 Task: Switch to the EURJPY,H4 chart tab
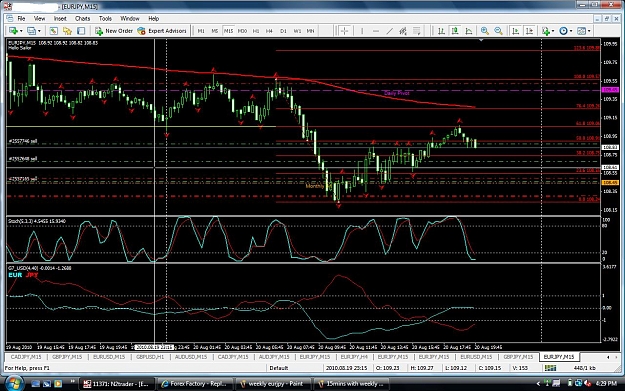pos(354,357)
